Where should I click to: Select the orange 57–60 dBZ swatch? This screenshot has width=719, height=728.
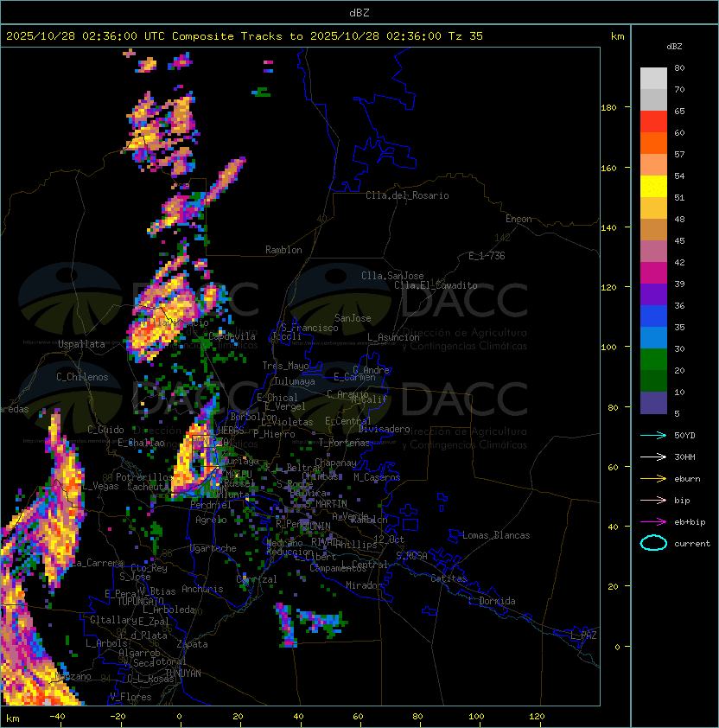[x=653, y=143]
